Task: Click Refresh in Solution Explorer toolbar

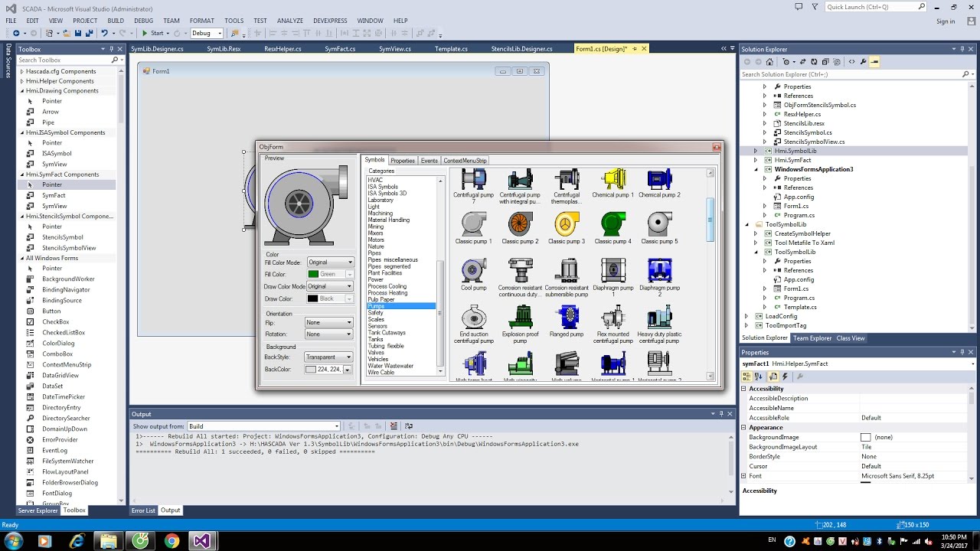Action: [813, 62]
